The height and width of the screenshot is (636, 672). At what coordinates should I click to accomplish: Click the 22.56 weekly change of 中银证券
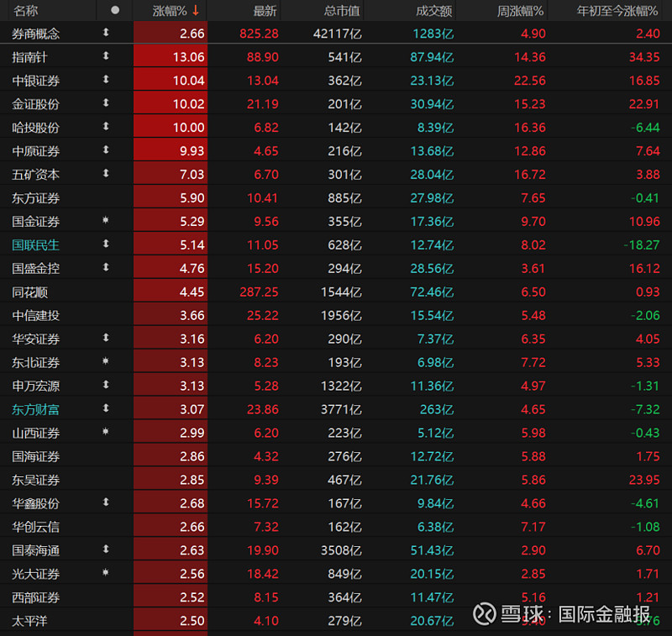530,81
